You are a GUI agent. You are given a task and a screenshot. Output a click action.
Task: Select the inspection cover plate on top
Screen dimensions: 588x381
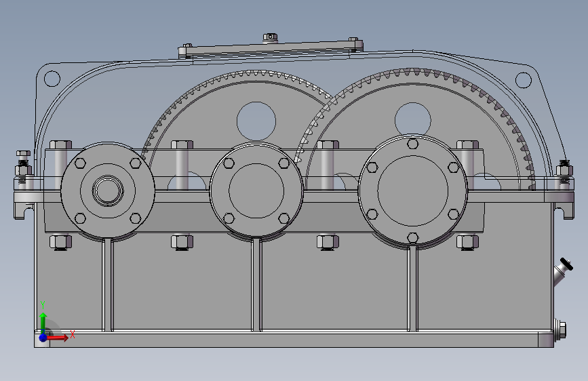[x=271, y=50]
